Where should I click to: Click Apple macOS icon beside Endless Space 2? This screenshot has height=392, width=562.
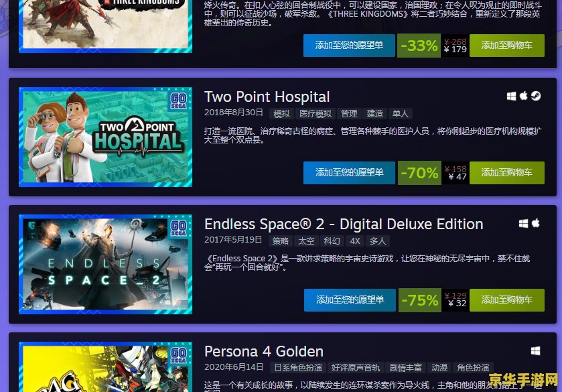coord(536,223)
